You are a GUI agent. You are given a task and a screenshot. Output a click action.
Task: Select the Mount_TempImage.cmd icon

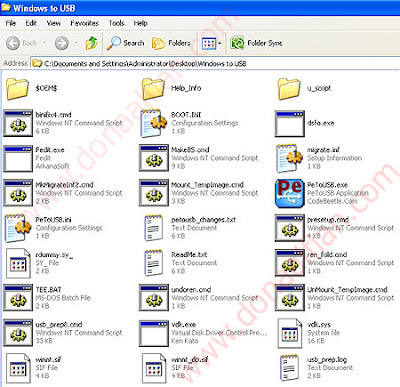154,193
